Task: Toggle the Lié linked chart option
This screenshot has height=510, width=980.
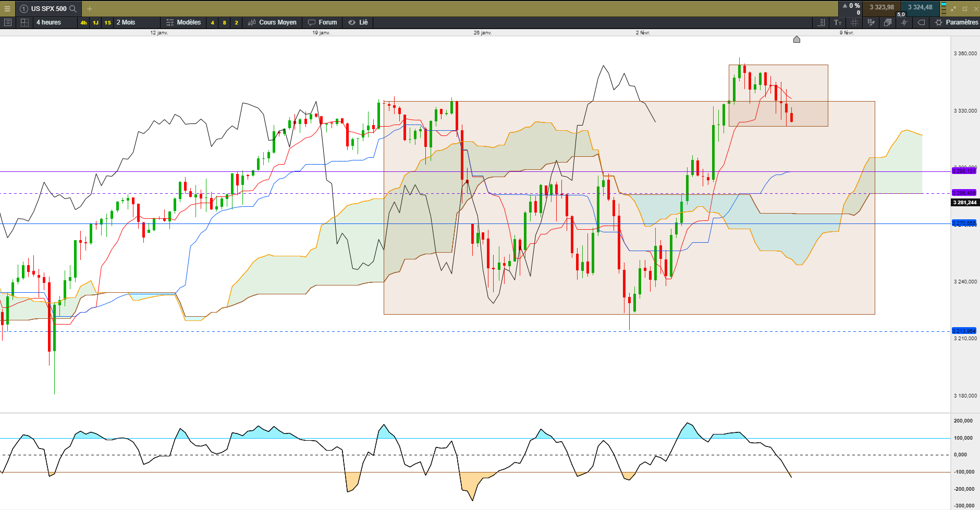Action: coord(358,22)
